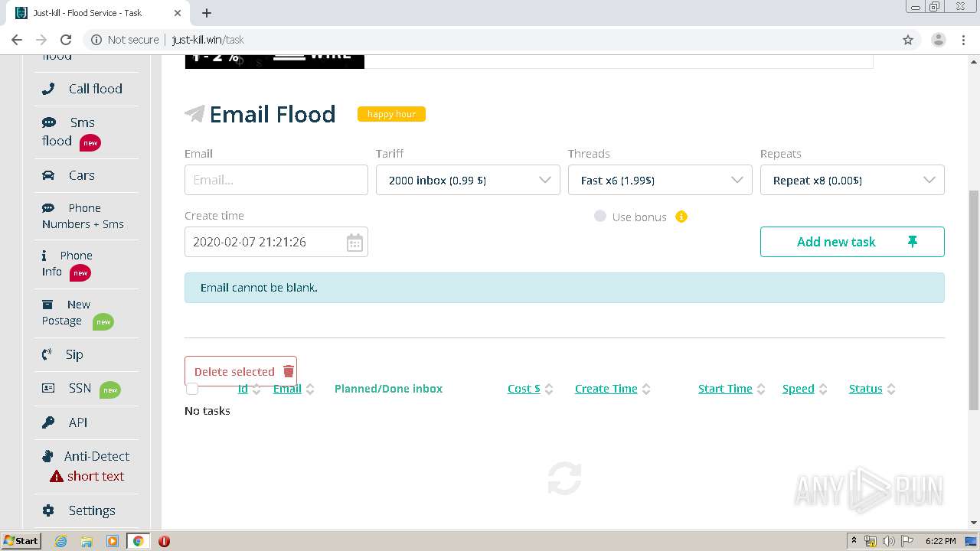Click the phone icon next to Call flood
Viewport: 980px width, 551px height.
click(48, 89)
